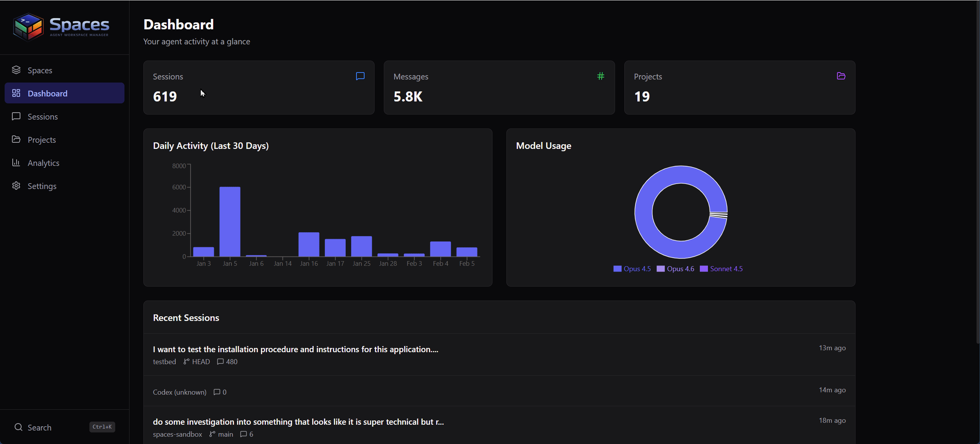The image size is (980, 444).
Task: Click the search magnifier icon
Action: point(18,427)
